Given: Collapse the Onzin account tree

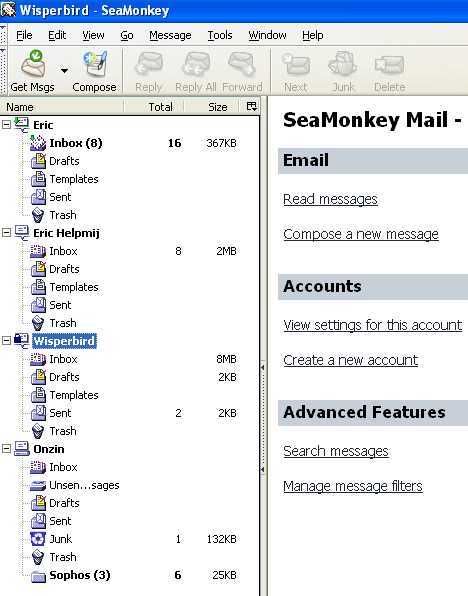Looking at the screenshot, I should 6,449.
